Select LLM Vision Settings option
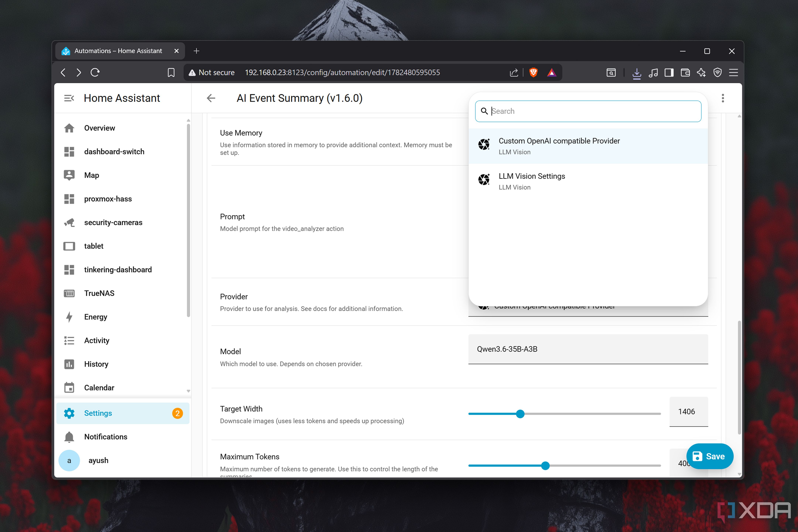The height and width of the screenshot is (532, 798). pyautogui.click(x=588, y=181)
